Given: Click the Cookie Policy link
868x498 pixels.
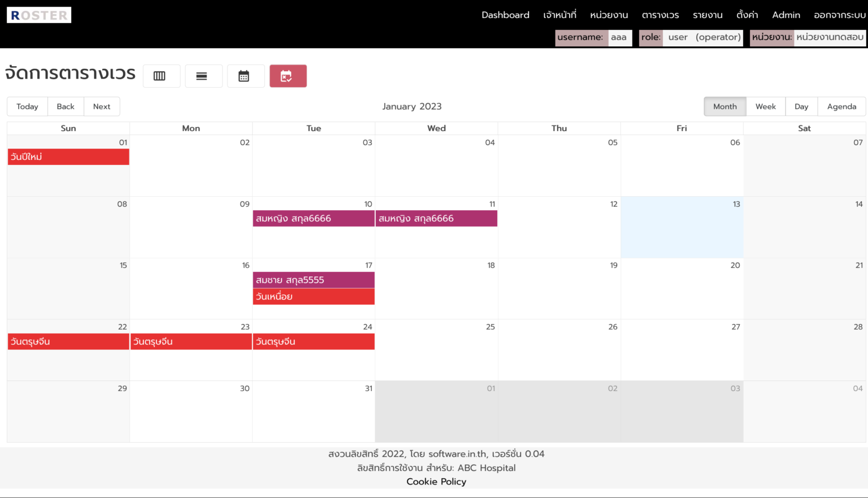Looking at the screenshot, I should tap(436, 482).
